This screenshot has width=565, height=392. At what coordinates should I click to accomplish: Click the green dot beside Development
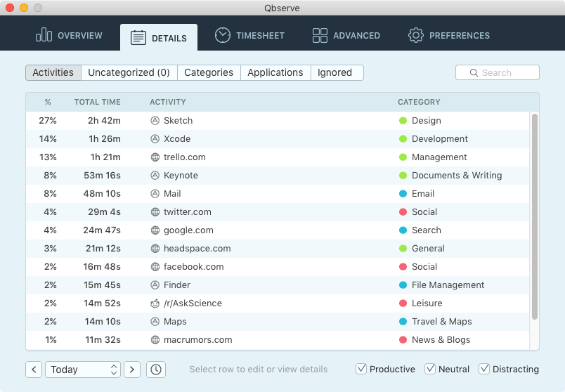(403, 138)
